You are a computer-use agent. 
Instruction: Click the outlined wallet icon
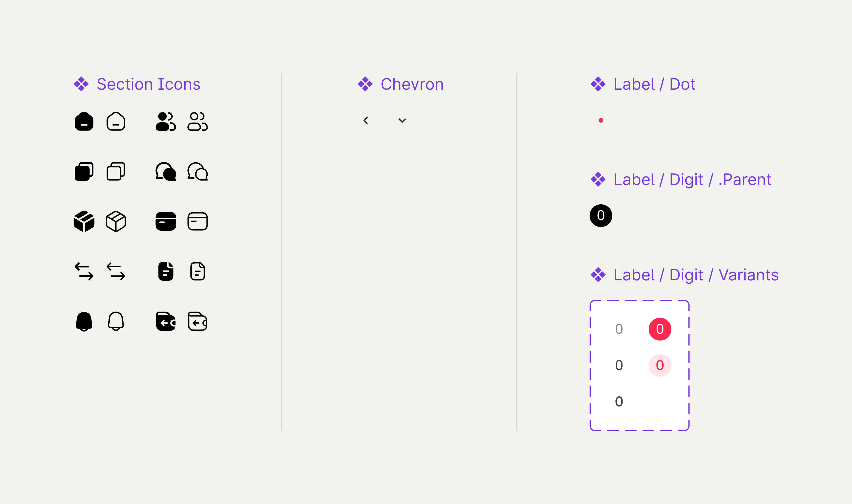[x=197, y=321]
